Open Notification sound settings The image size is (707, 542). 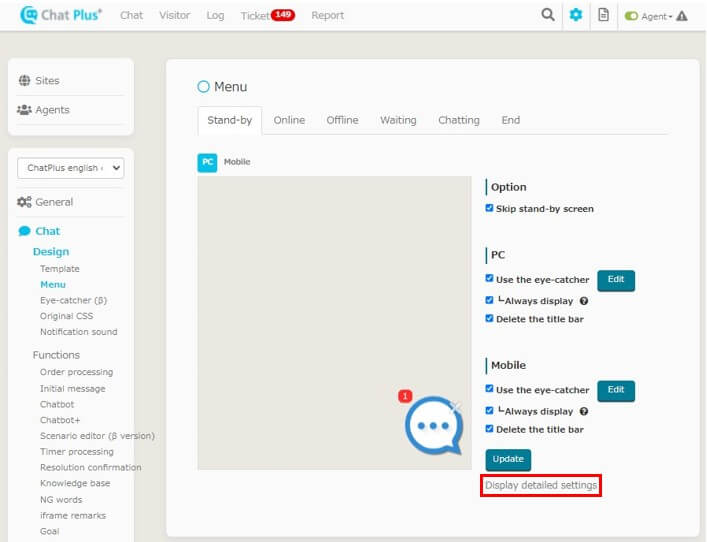(x=78, y=332)
